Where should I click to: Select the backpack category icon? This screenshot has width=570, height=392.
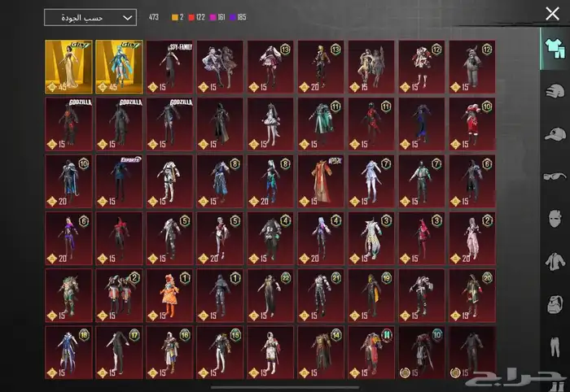[555, 304]
